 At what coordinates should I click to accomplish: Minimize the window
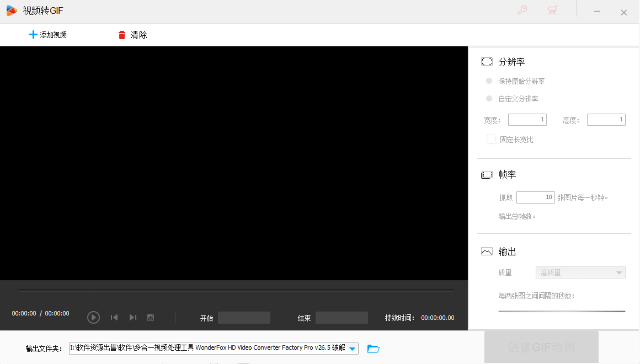597,12
